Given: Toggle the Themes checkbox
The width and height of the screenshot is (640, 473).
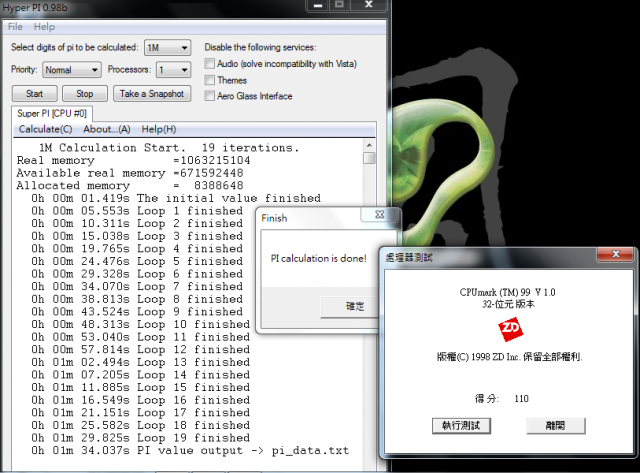Looking at the screenshot, I should (x=209, y=80).
